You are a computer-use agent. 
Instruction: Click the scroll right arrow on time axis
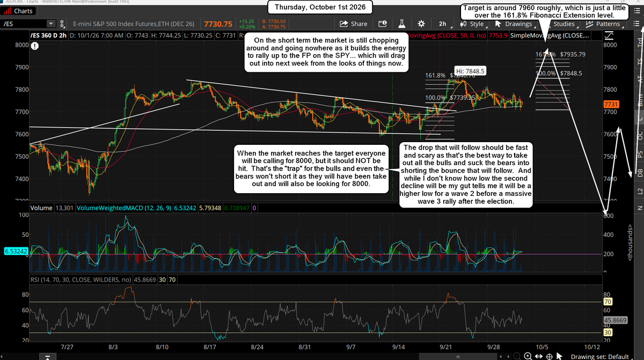click(507, 356)
